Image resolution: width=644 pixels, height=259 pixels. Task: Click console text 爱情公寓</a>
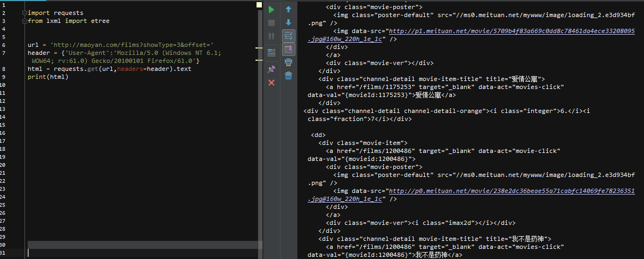[x=435, y=95]
